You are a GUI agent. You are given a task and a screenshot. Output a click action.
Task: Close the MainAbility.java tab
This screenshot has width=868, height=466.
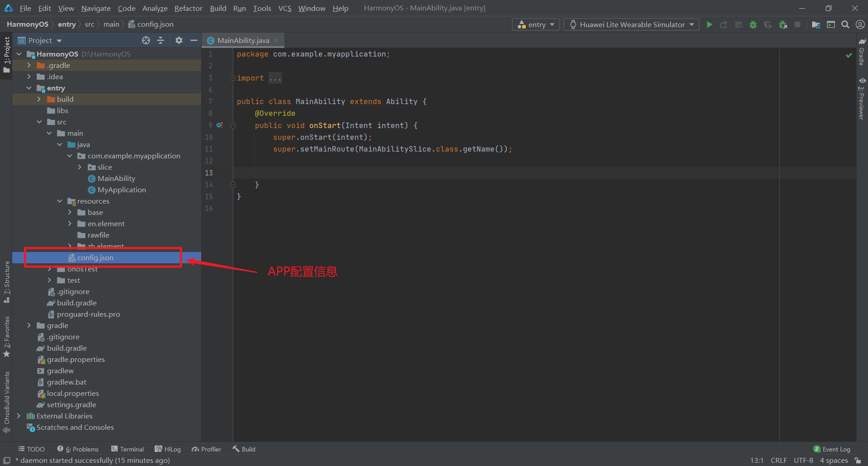(276, 40)
